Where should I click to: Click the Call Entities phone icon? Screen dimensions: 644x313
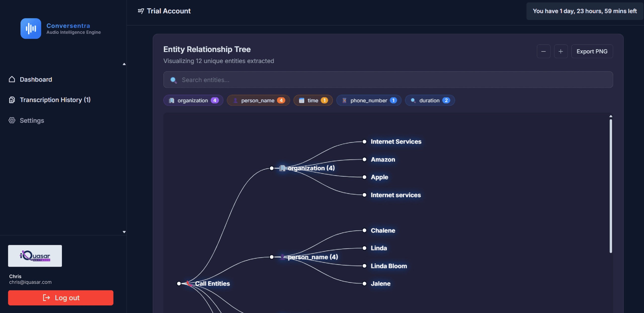(x=189, y=284)
